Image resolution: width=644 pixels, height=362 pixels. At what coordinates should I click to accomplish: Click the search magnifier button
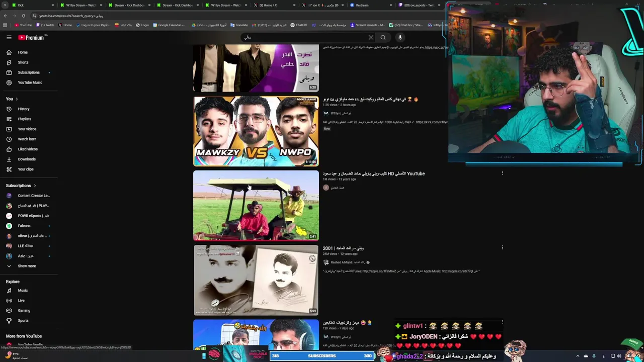(383, 38)
